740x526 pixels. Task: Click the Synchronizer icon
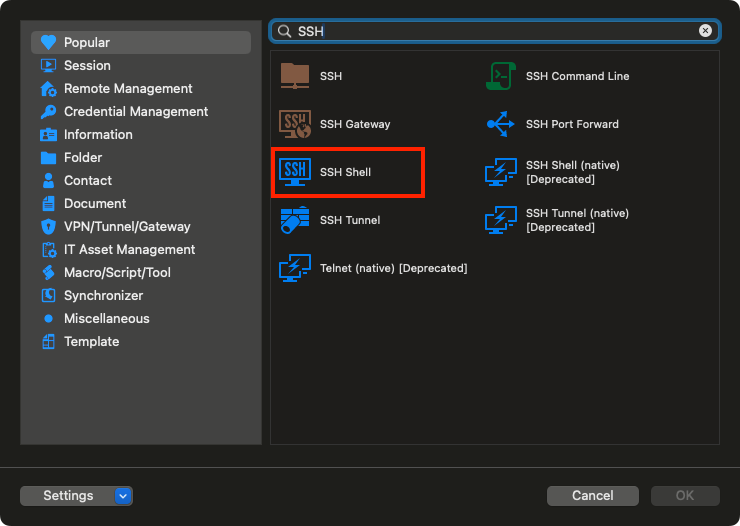pos(48,296)
